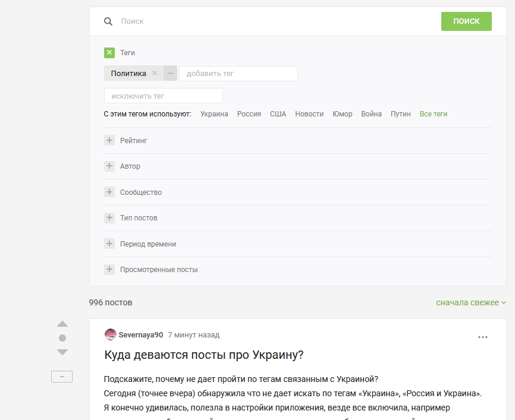Screen dimensions: 515x420
Task: Open the post options three-dot menu
Action: 483,337
